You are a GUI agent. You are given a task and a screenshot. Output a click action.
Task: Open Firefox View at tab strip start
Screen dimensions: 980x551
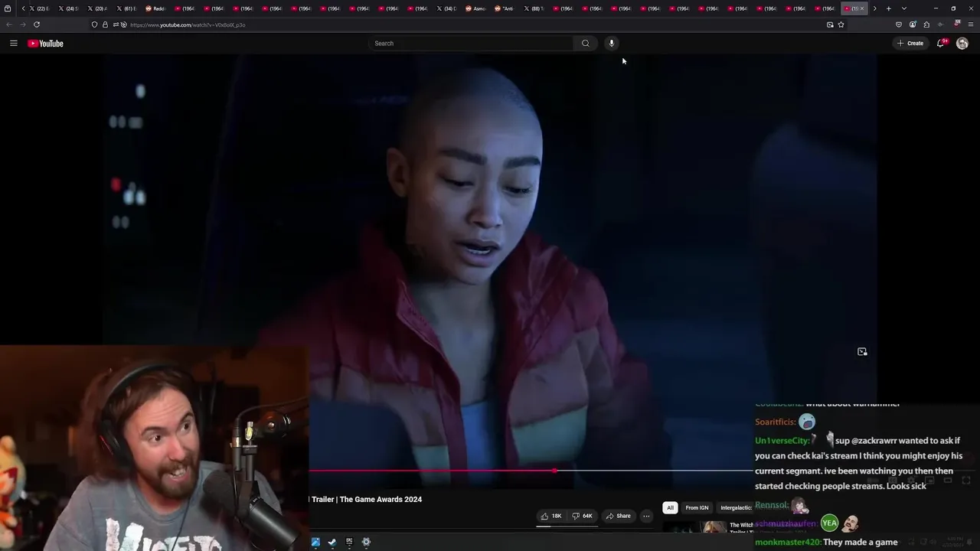(8, 8)
